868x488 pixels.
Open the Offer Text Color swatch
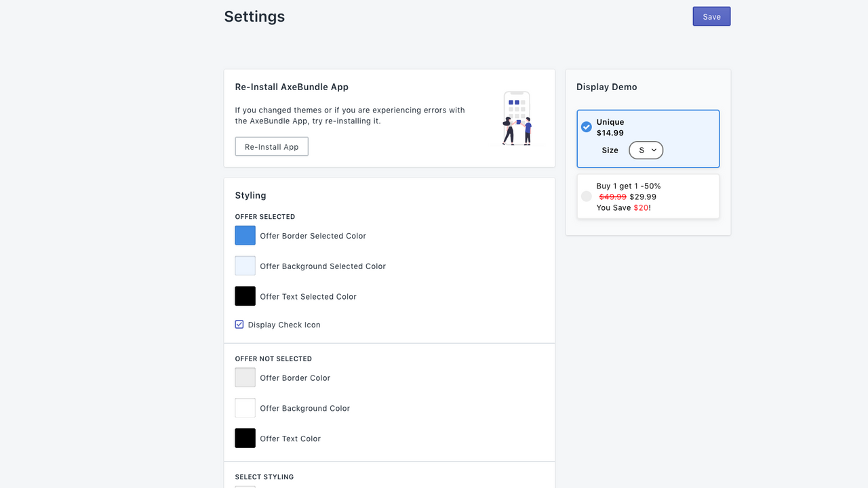(245, 438)
